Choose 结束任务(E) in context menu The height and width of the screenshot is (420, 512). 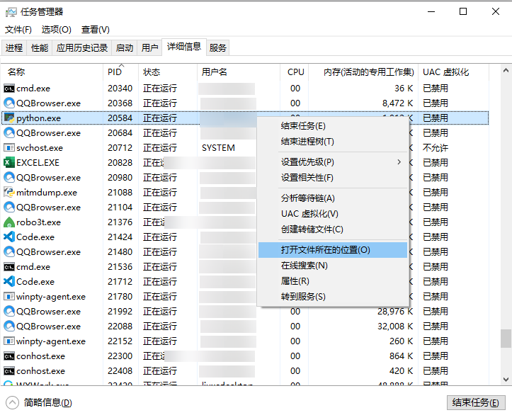pos(332,126)
